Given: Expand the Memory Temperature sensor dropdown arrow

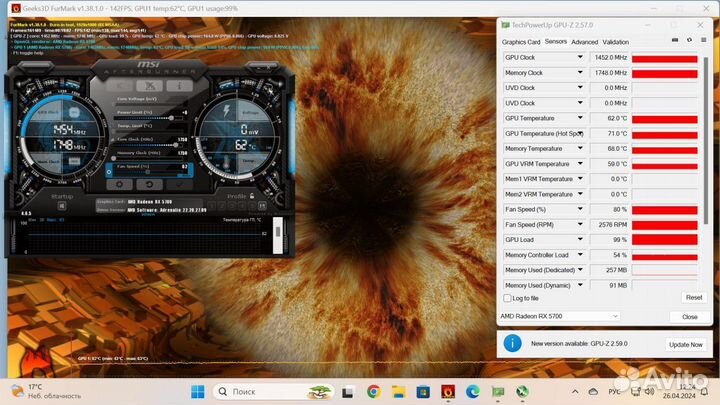Looking at the screenshot, I should point(580,148).
